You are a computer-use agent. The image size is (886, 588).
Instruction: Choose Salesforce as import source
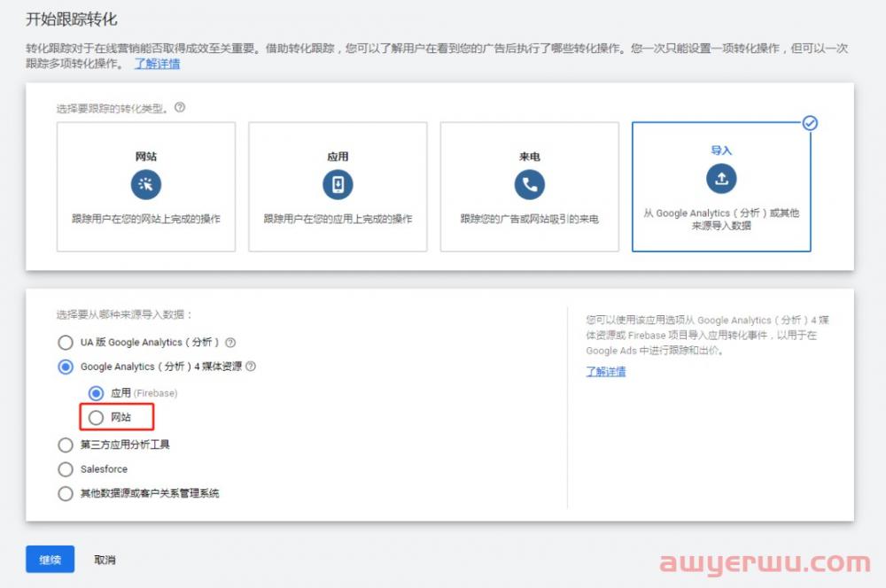tap(66, 469)
